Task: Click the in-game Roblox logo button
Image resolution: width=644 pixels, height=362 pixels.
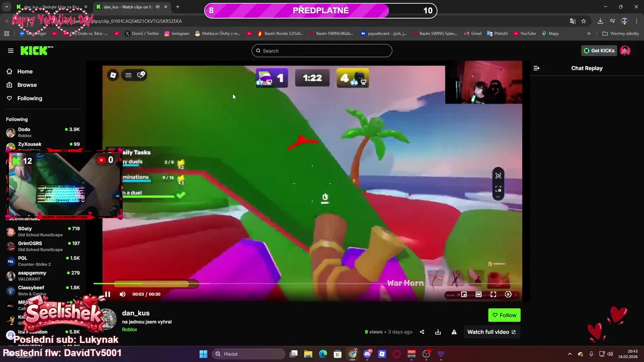Action: (113, 75)
